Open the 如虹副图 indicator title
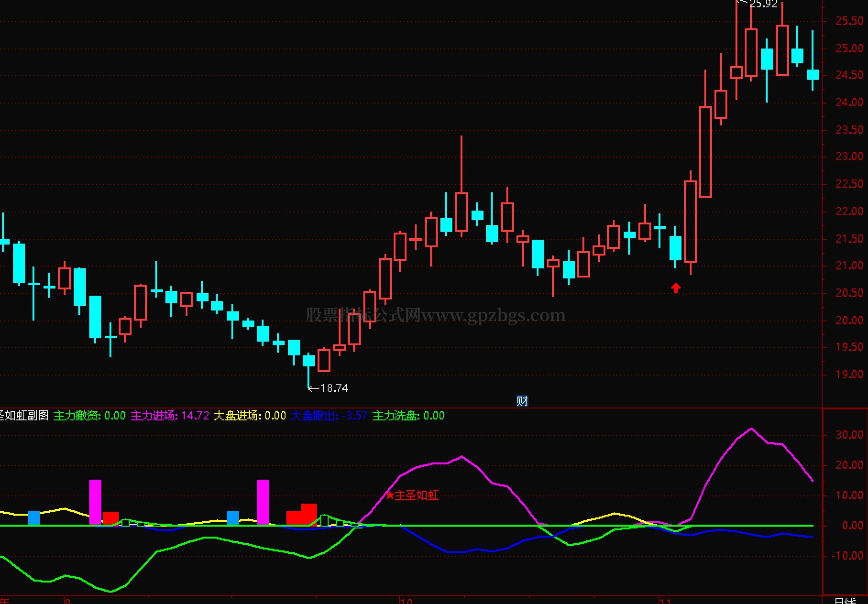 (24, 416)
